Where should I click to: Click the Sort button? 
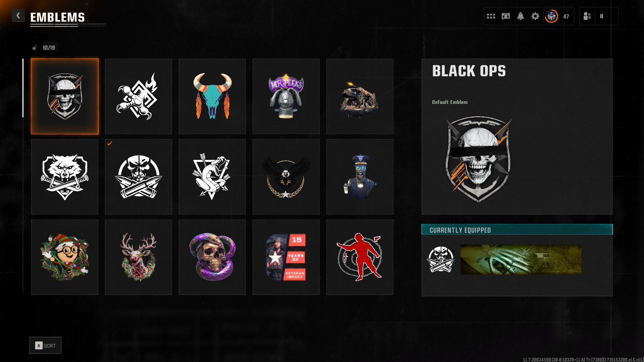point(45,345)
